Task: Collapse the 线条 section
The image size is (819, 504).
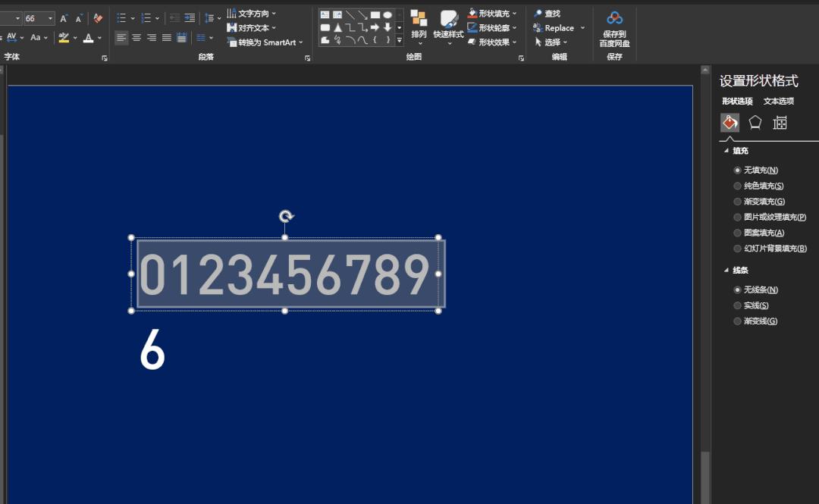Action: [x=726, y=270]
